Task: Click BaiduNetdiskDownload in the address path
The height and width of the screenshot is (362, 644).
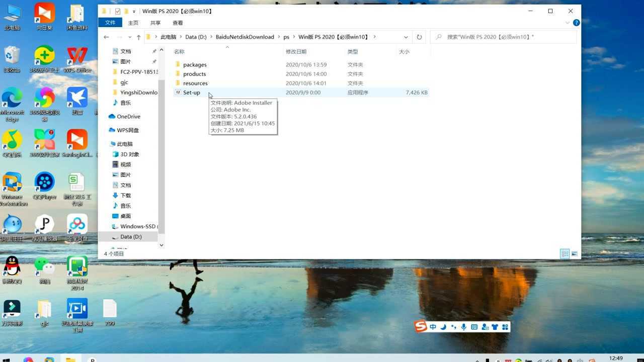Action: pyautogui.click(x=245, y=37)
